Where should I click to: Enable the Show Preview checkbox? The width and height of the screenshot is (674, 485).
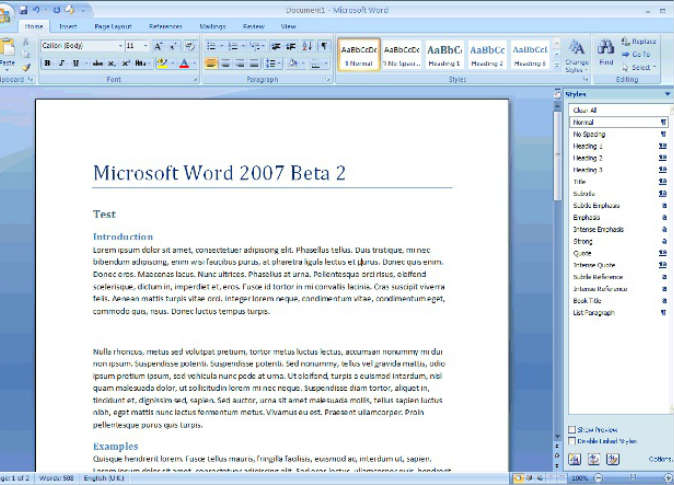pyautogui.click(x=572, y=429)
